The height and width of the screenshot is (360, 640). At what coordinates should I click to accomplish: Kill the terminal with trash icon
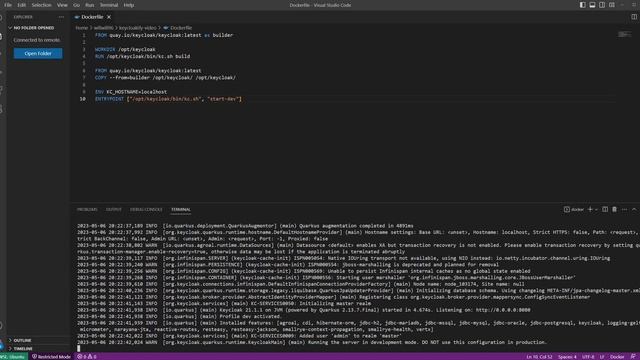pyautogui.click(x=614, y=209)
